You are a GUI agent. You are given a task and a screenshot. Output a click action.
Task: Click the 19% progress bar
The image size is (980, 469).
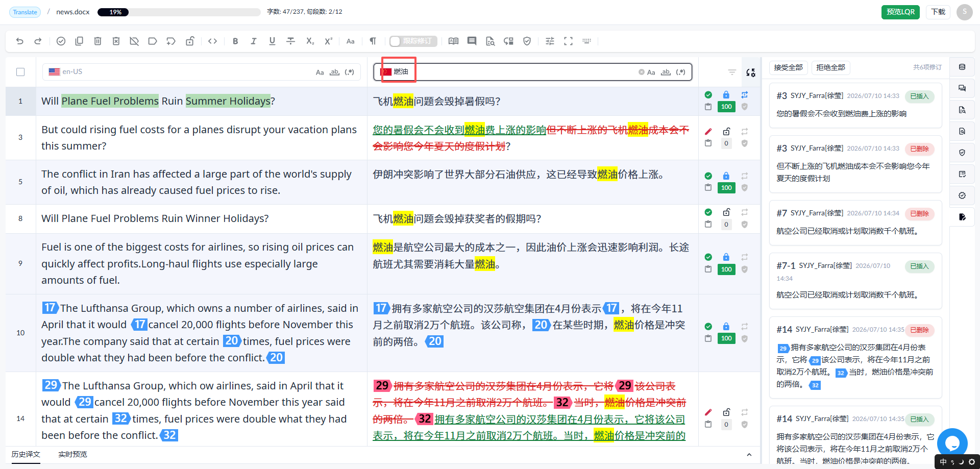179,12
